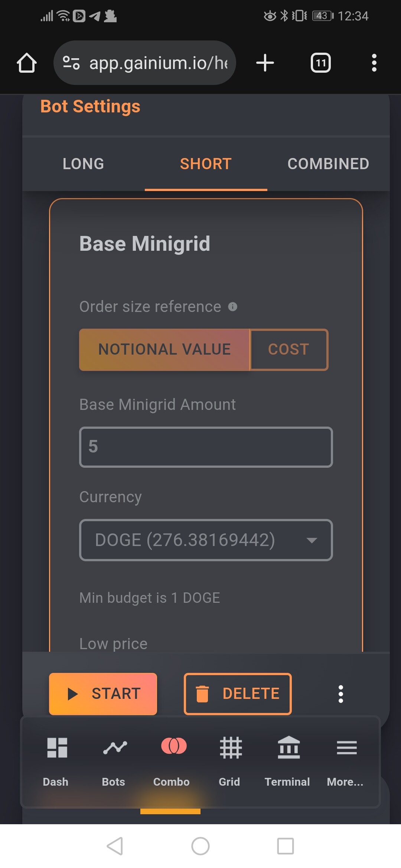Open the Bots section icon

(115, 747)
